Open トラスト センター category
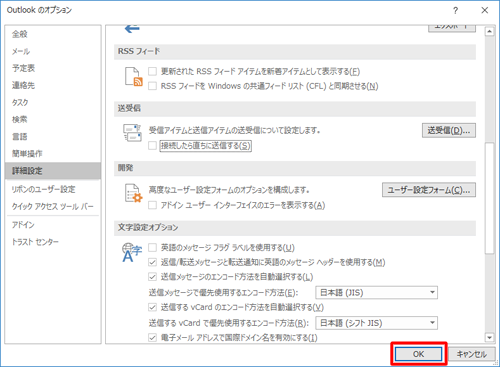Image resolution: width=500 pixels, height=367 pixels. click(53, 242)
